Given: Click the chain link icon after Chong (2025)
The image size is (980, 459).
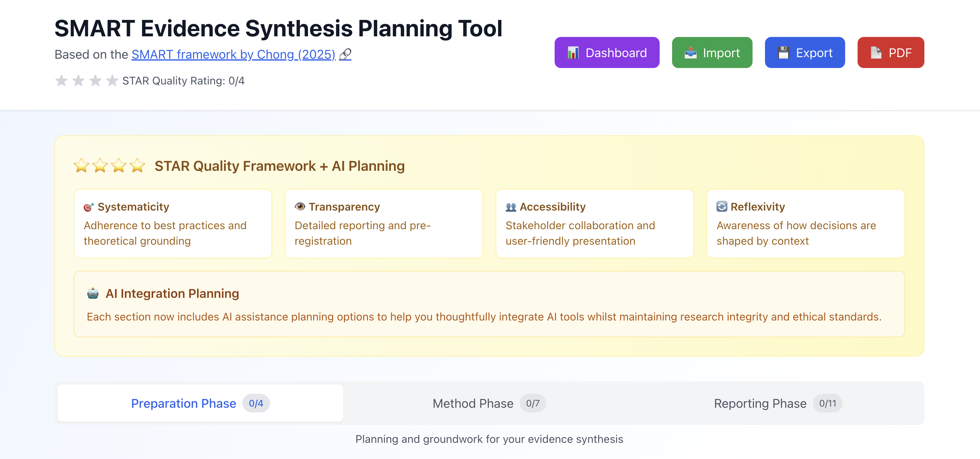Looking at the screenshot, I should tap(345, 54).
